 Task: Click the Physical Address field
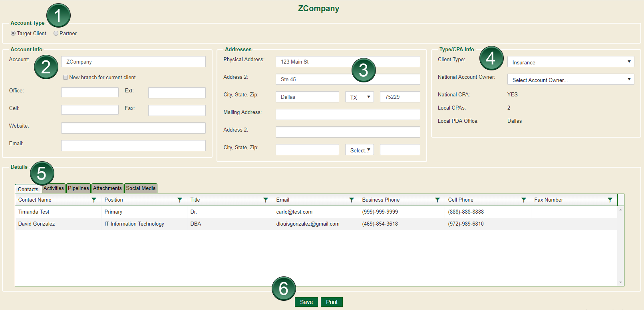pos(348,62)
